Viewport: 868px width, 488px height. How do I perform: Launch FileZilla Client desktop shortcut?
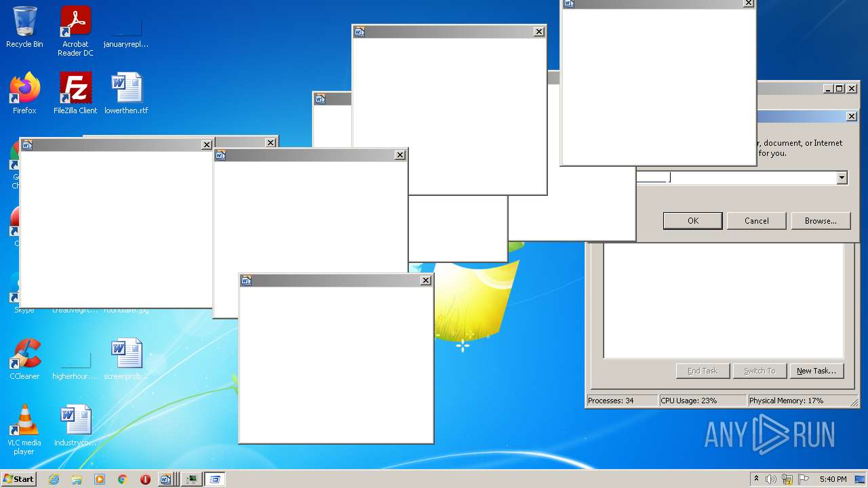click(75, 94)
